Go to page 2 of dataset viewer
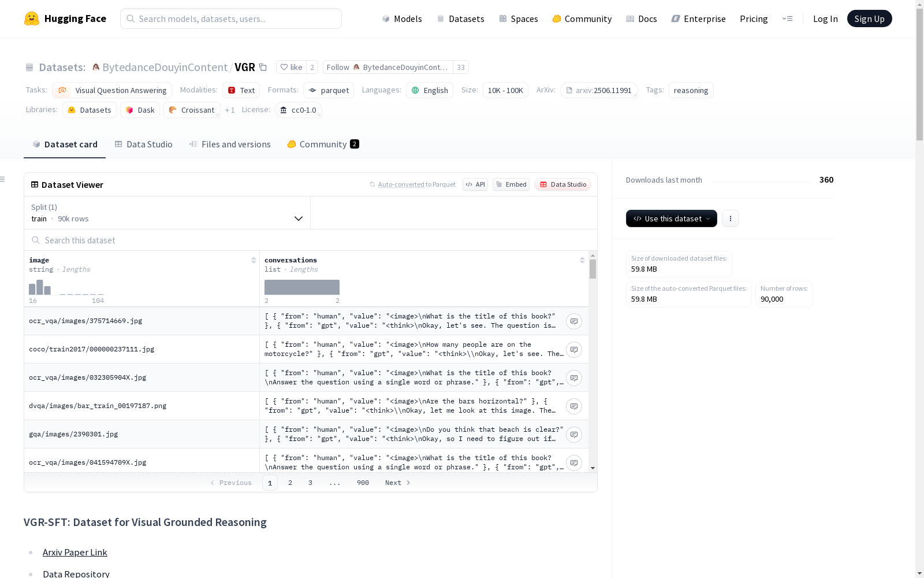This screenshot has height=578, width=924. (x=290, y=483)
